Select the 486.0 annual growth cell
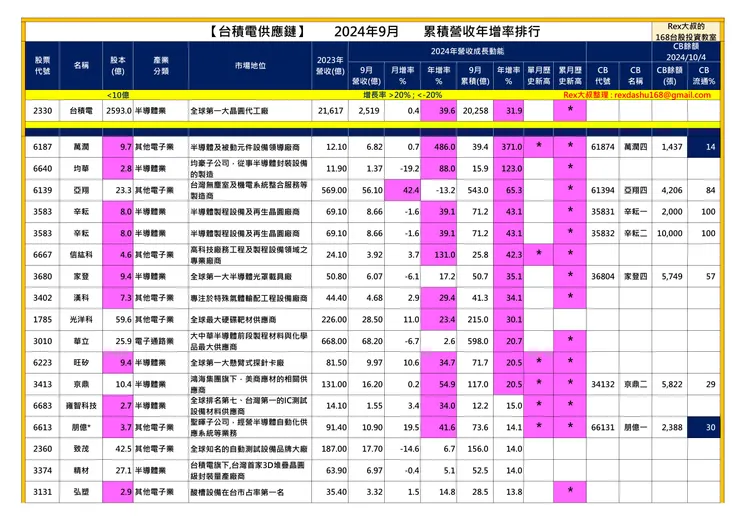Screen dimensions: 740x523 pyautogui.click(x=439, y=147)
